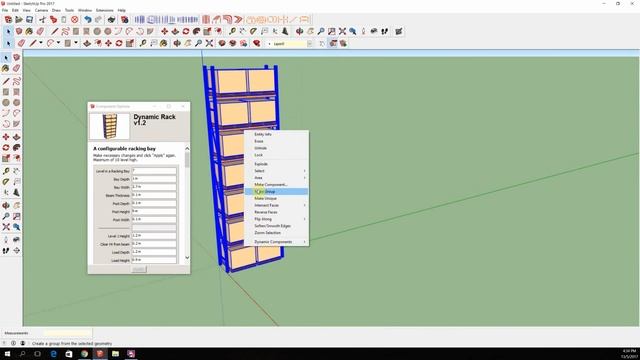Select Reverse Faces in the context menu

click(x=276, y=212)
